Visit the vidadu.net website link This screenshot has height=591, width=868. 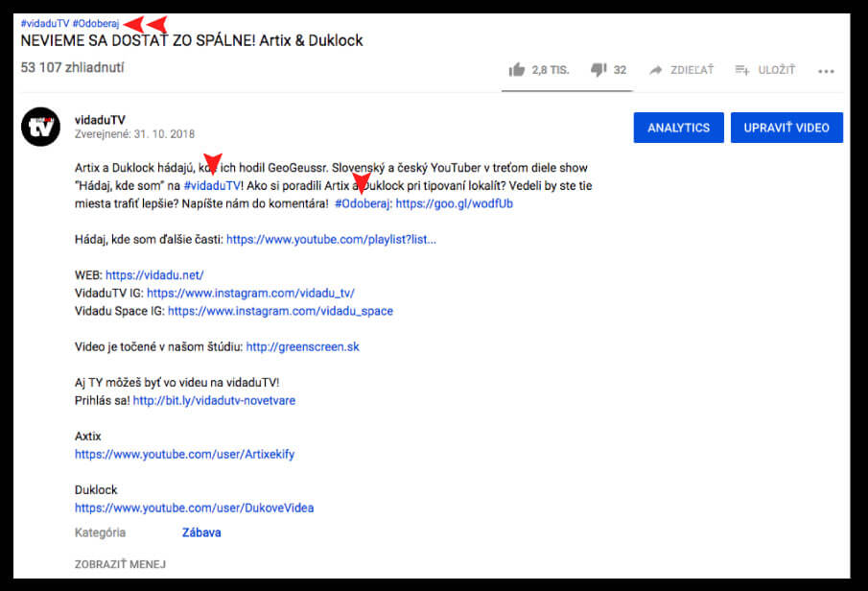pos(154,275)
